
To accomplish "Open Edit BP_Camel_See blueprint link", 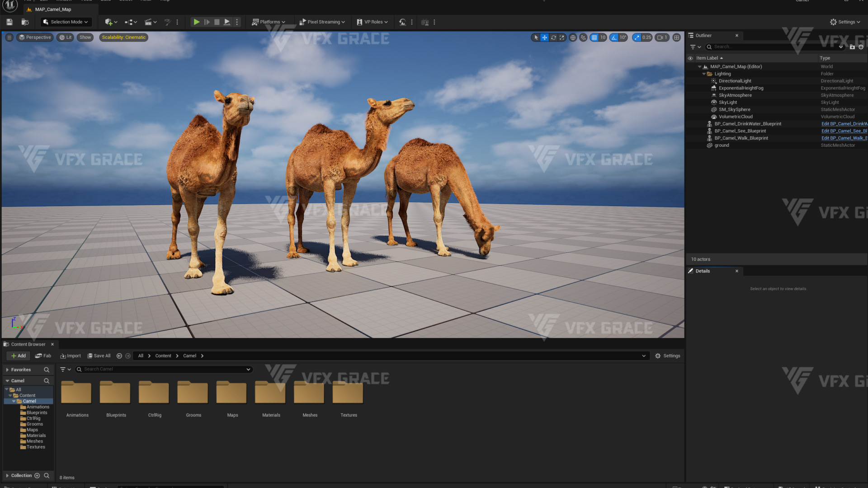I will (844, 131).
